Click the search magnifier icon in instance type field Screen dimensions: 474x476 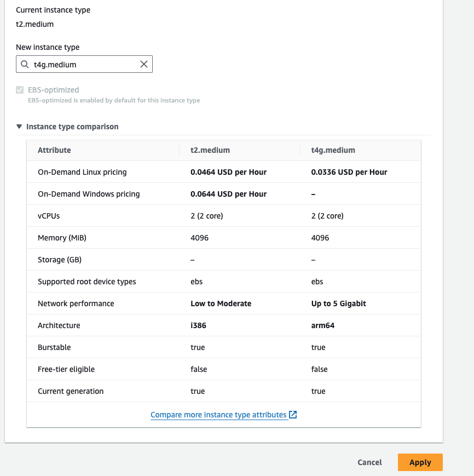(x=25, y=64)
